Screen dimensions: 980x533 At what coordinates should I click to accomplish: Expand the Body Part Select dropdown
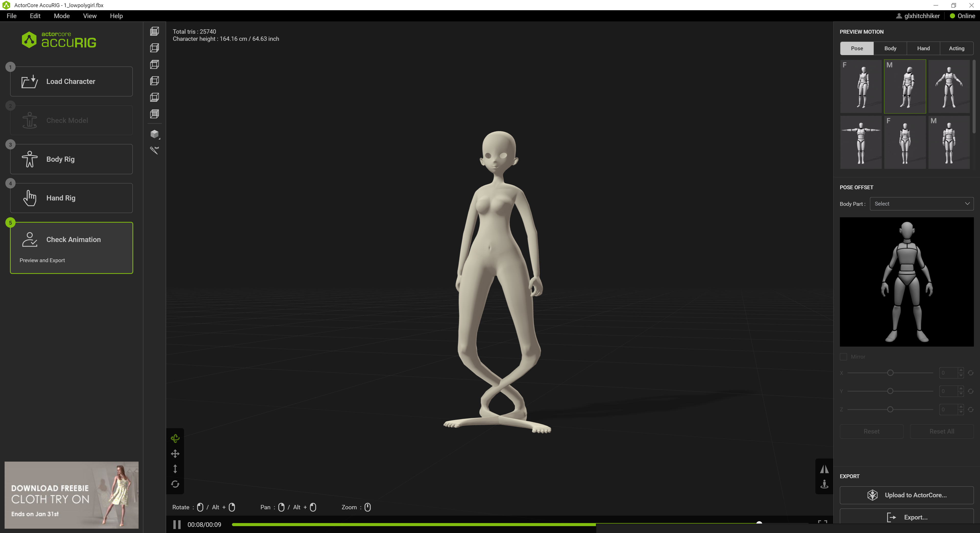point(921,204)
